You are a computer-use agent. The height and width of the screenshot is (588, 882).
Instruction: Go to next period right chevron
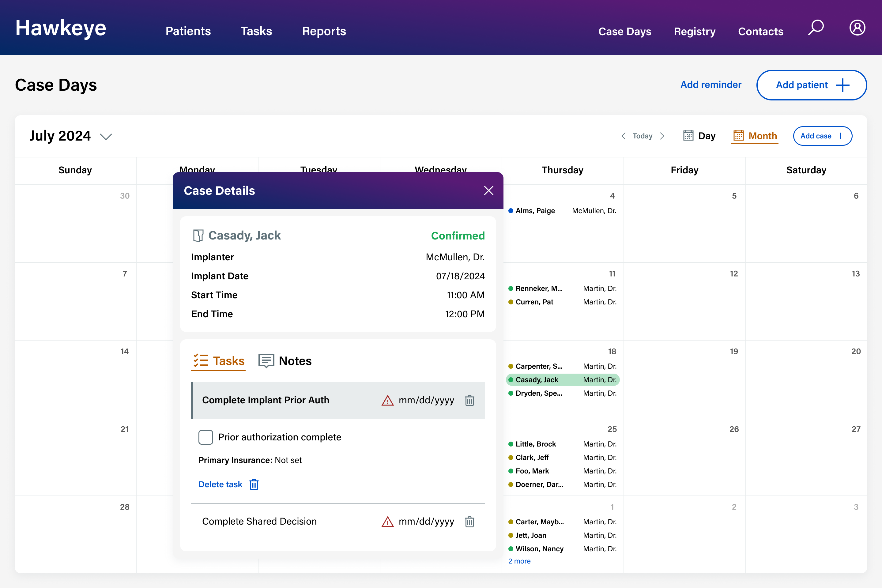662,136
